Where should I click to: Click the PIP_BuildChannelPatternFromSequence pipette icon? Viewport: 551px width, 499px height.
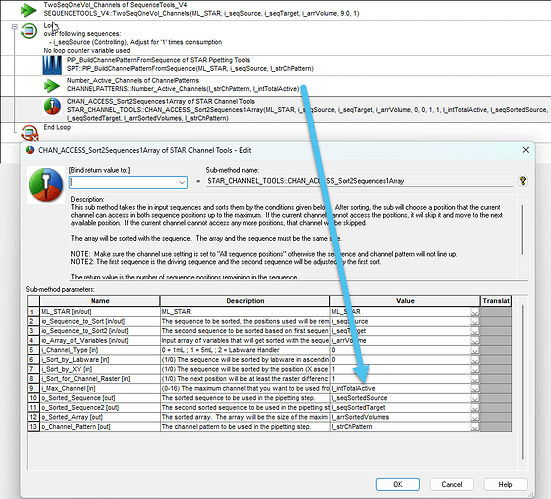(52, 65)
